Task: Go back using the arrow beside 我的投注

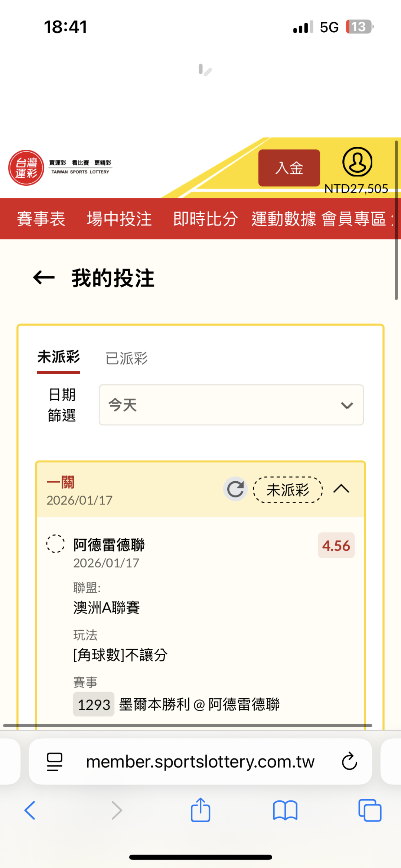Action: tap(44, 277)
